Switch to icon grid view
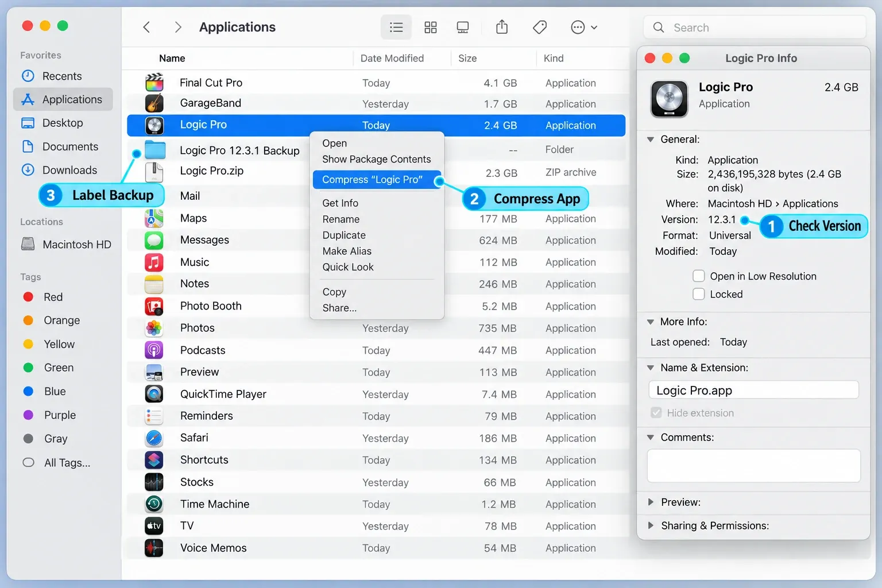This screenshot has height=588, width=882. pyautogui.click(x=431, y=27)
